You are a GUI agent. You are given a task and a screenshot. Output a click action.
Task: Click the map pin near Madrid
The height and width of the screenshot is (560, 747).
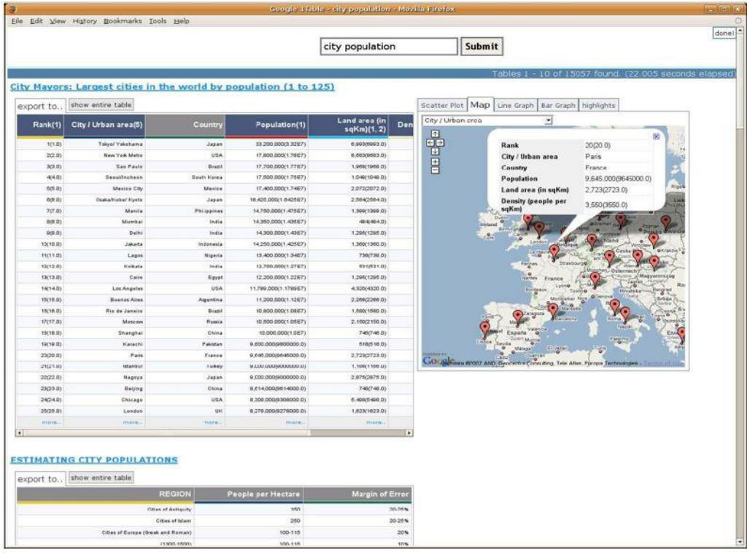pyautogui.click(x=518, y=317)
